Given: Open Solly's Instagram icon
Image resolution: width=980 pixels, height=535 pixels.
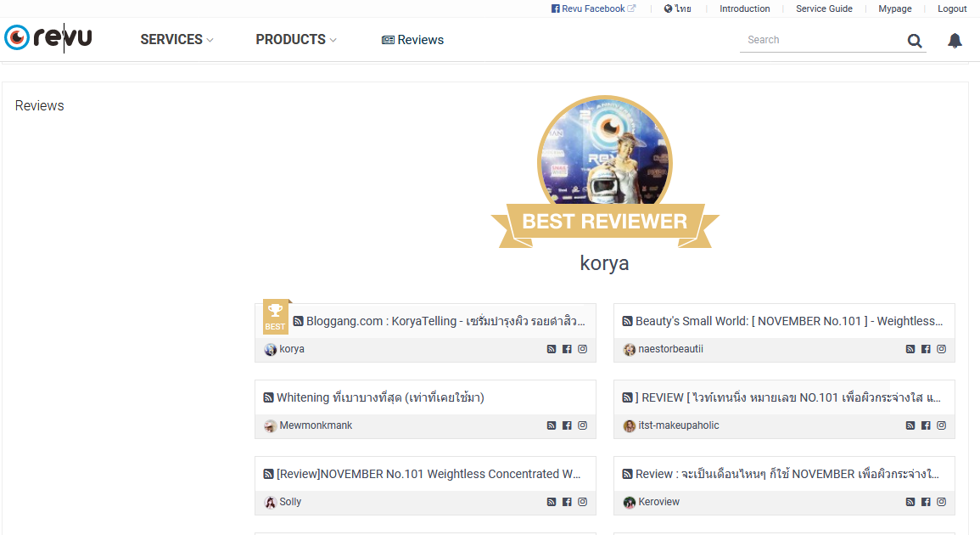Looking at the screenshot, I should tap(583, 502).
